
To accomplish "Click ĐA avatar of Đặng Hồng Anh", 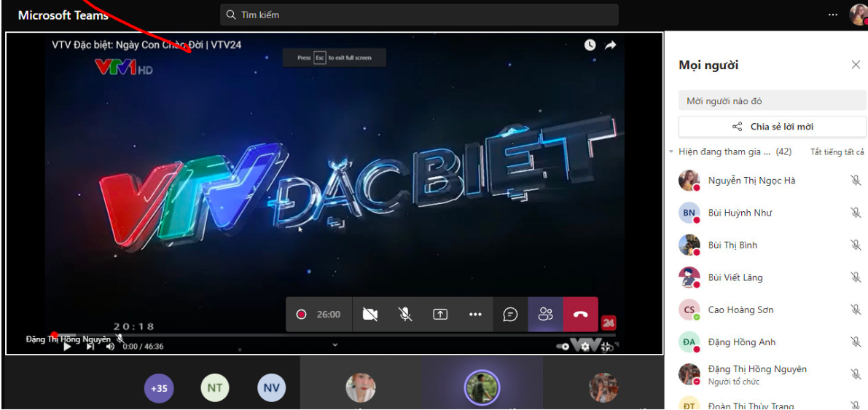I will click(x=689, y=342).
